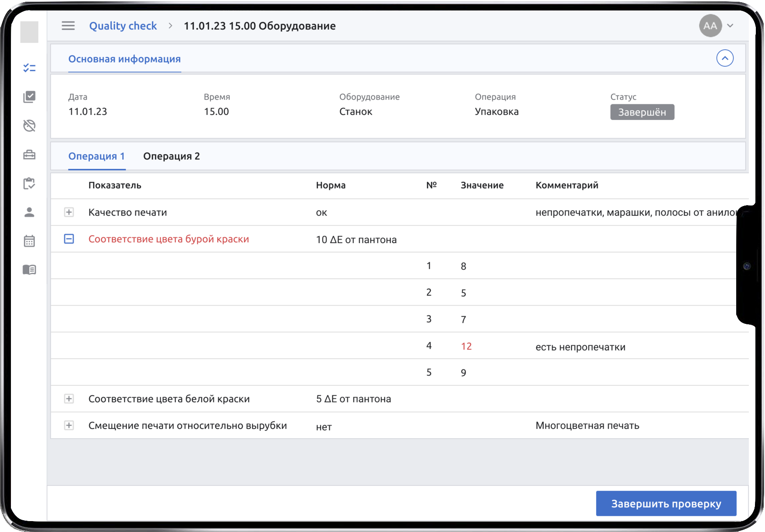
Task: Click the Завершить проверку button
Action: [x=666, y=504]
